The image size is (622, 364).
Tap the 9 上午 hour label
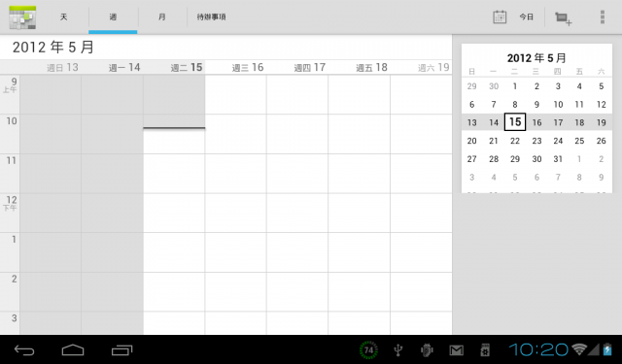click(11, 85)
